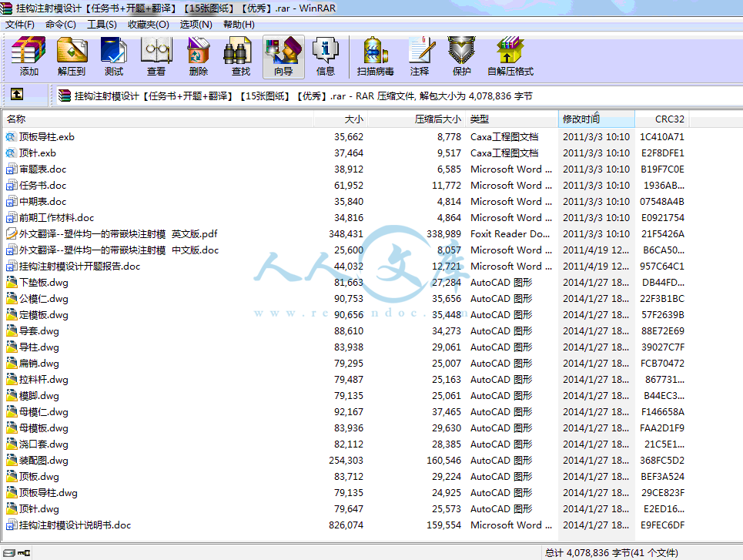Click the up one level folder icon
Viewport: 743px width, 560px height.
17,94
